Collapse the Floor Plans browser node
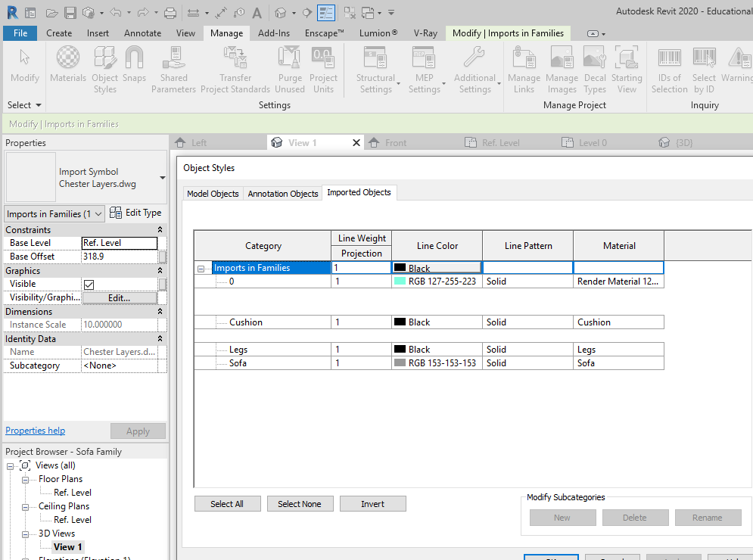 click(x=26, y=480)
